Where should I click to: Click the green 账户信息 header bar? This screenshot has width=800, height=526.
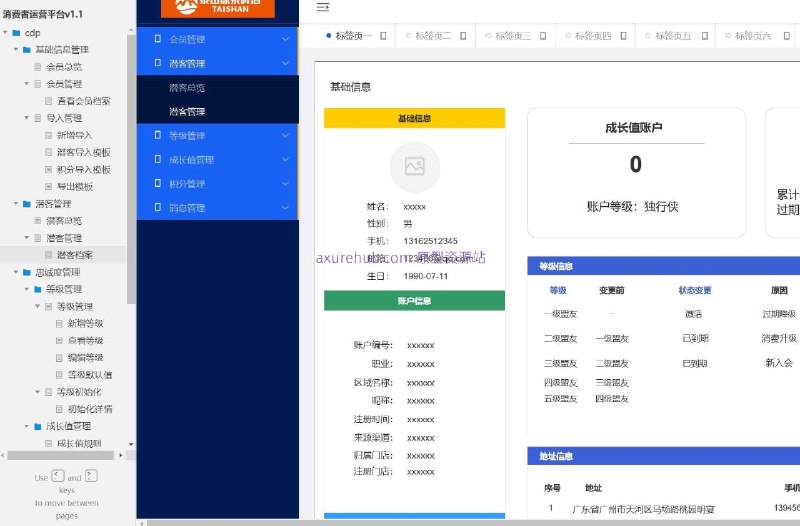[414, 300]
